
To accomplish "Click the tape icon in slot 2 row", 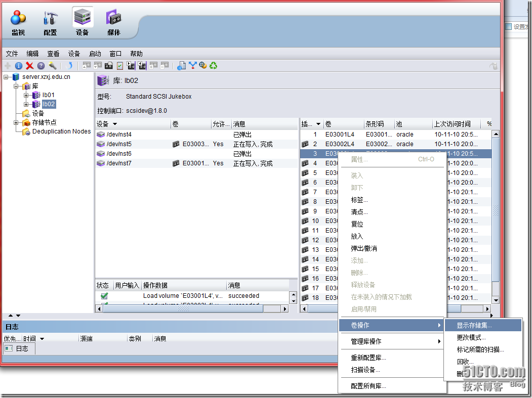I will pyautogui.click(x=305, y=144).
